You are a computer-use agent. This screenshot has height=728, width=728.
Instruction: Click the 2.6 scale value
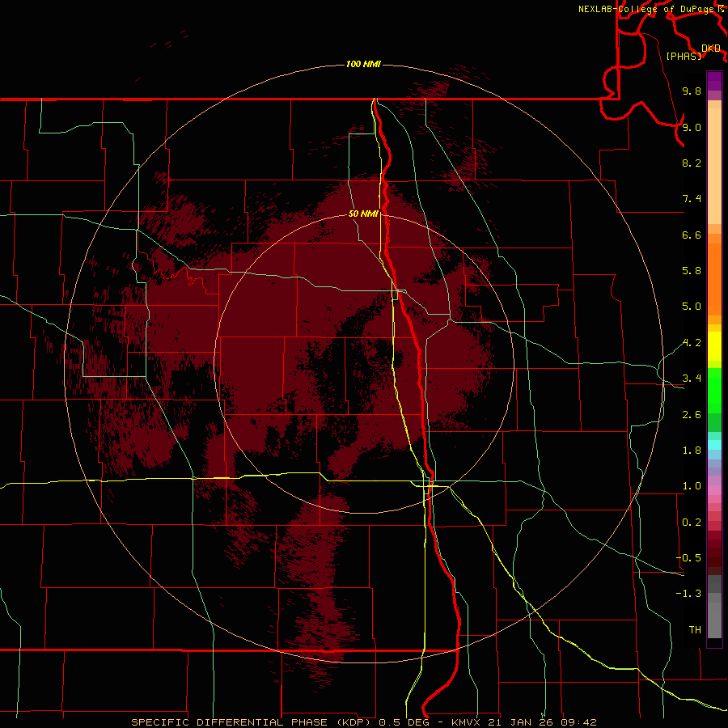click(x=692, y=415)
